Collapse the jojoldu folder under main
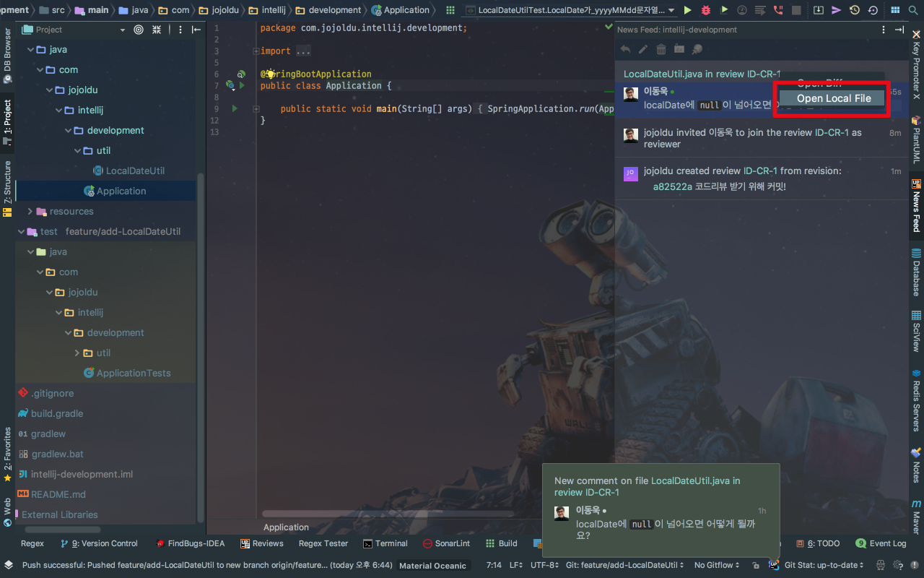The image size is (924, 578). tap(49, 90)
